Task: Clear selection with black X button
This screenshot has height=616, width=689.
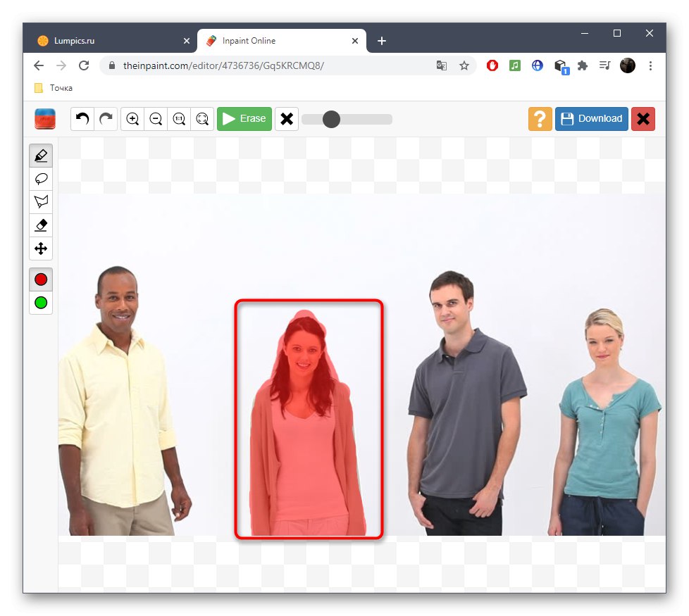Action: tap(287, 118)
